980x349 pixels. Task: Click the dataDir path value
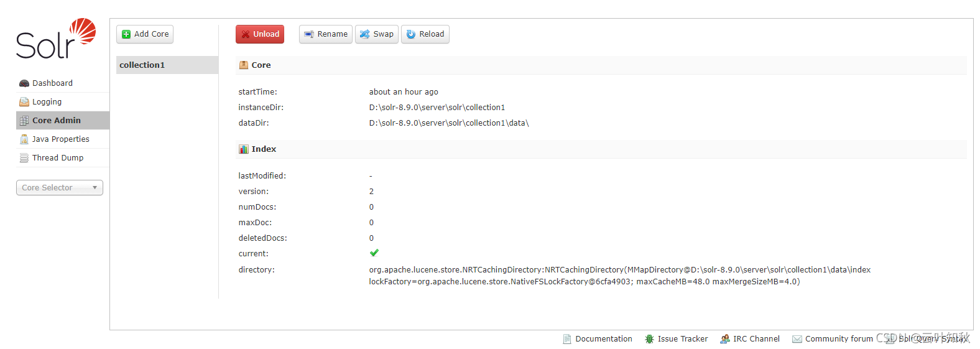[449, 123]
